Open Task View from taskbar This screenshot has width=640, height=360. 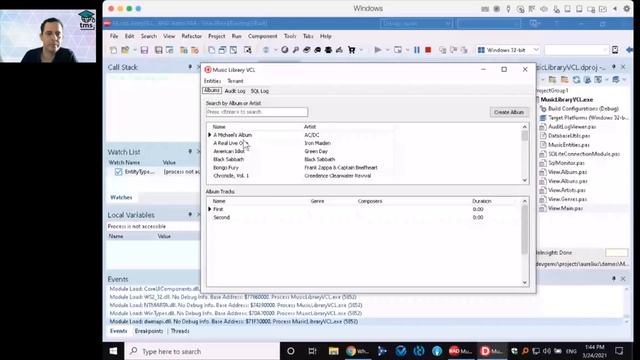[312, 351]
